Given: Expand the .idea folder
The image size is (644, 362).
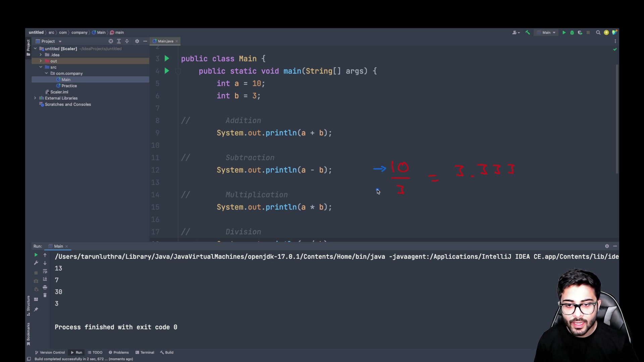Looking at the screenshot, I should [41, 55].
